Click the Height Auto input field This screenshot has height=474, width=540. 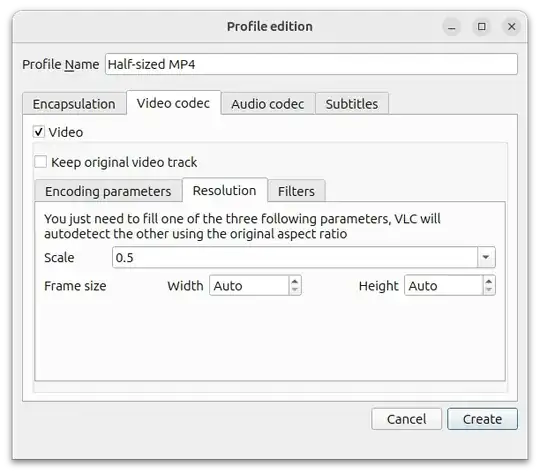point(444,286)
